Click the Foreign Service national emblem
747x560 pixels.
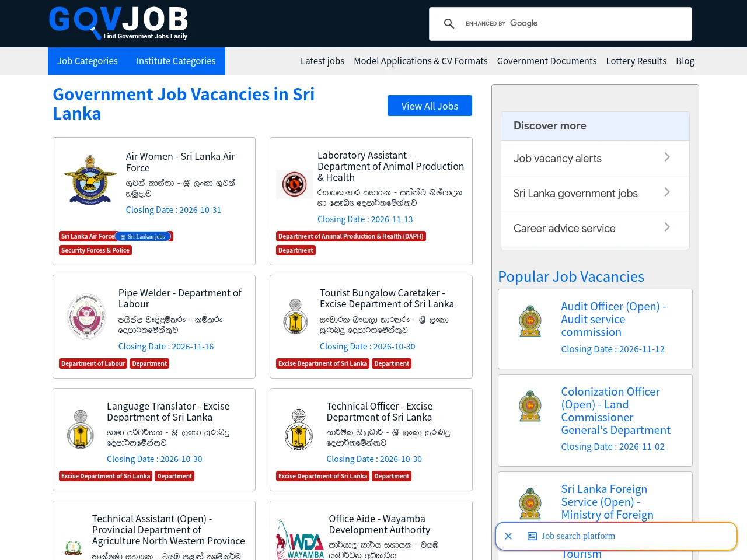tap(530, 503)
